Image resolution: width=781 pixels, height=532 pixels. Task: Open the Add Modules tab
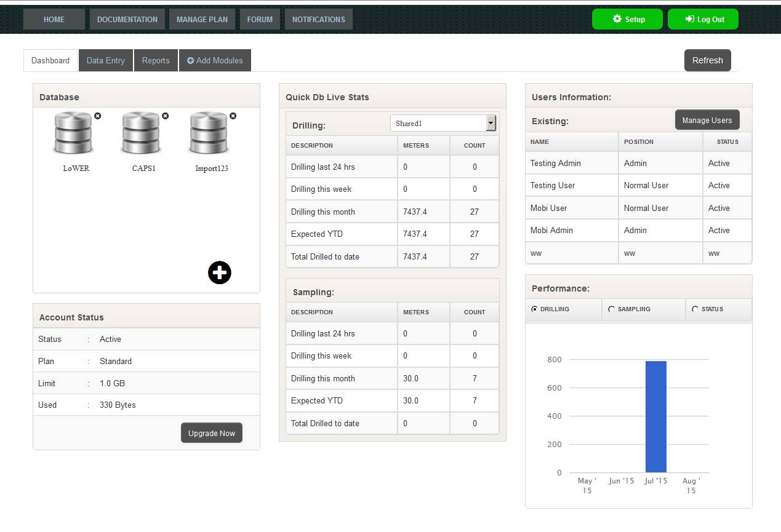[x=215, y=60]
